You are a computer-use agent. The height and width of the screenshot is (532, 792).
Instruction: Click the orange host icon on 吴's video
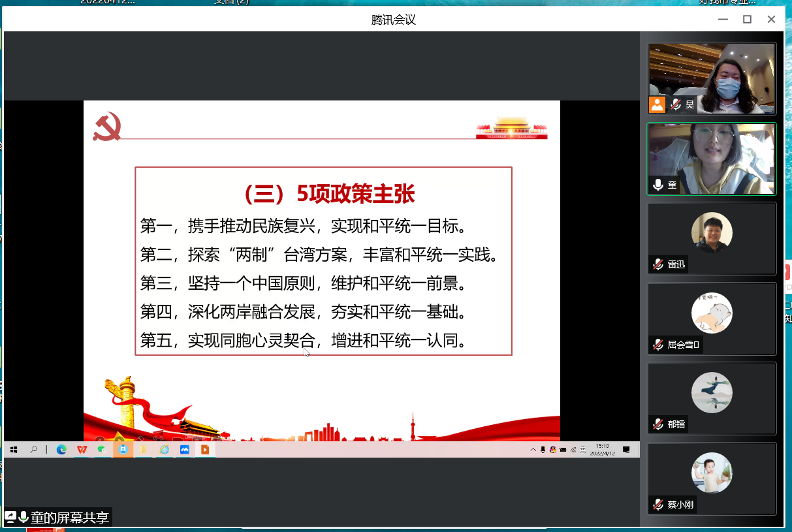(x=657, y=104)
